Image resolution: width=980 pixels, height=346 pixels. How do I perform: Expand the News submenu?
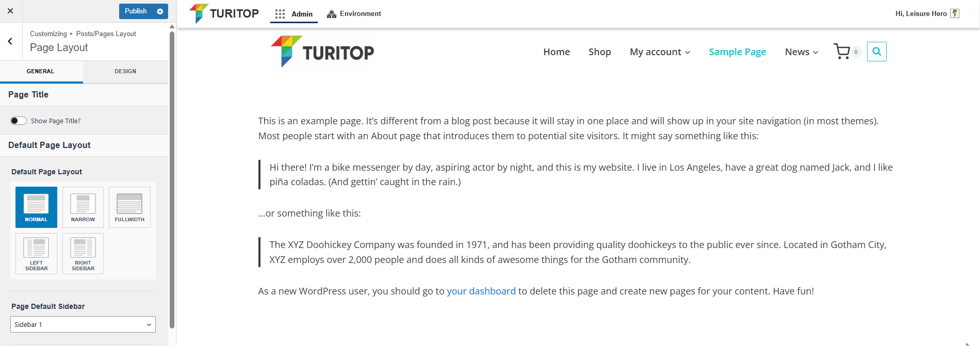(x=801, y=52)
